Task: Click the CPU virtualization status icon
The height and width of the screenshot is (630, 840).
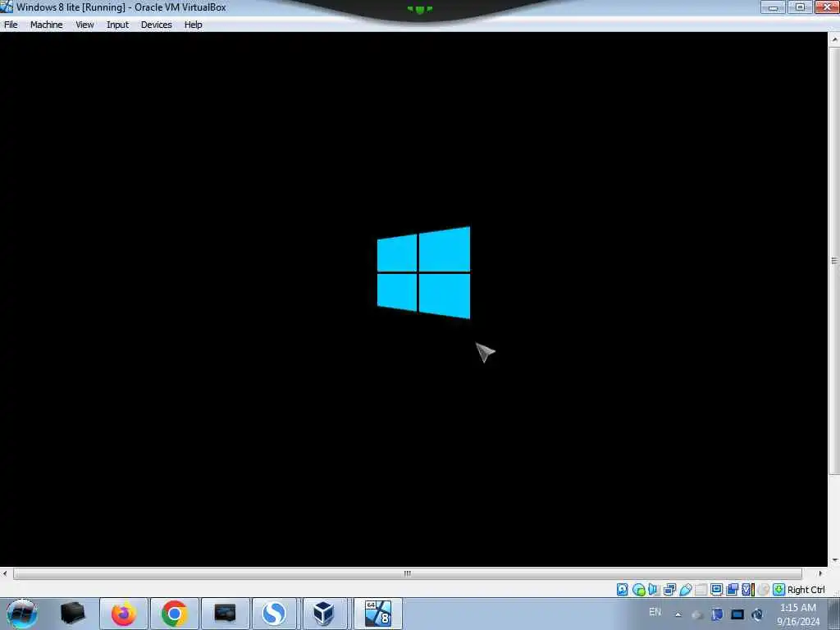Action: (x=748, y=589)
